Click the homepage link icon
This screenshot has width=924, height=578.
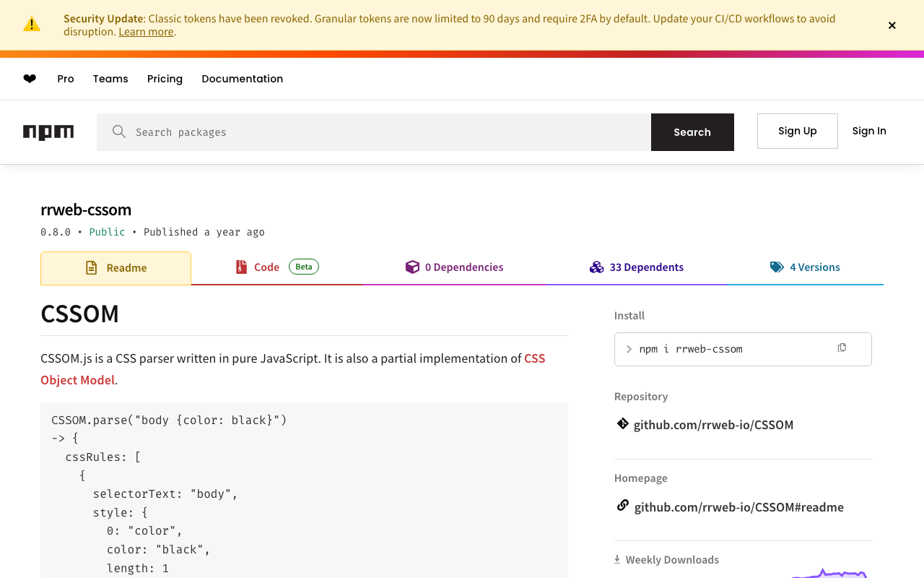622,506
